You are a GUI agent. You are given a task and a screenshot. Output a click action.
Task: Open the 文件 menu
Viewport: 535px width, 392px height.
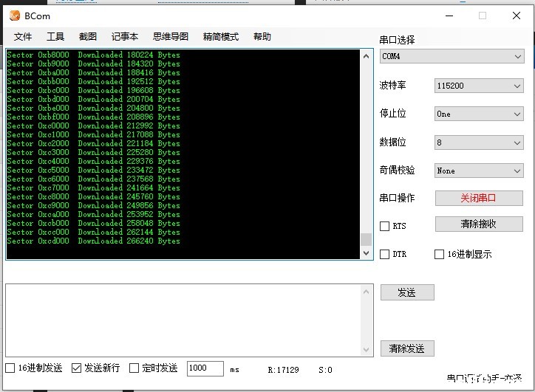point(23,37)
